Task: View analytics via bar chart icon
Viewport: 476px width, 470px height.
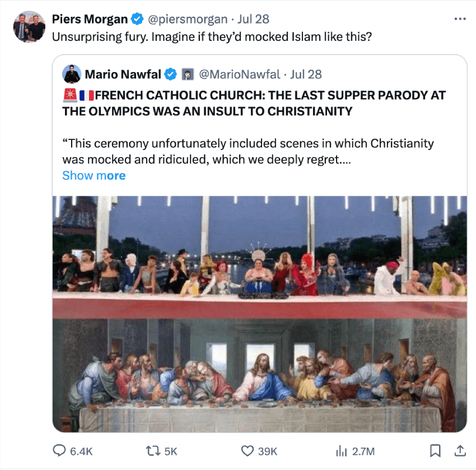Action: coord(341,451)
